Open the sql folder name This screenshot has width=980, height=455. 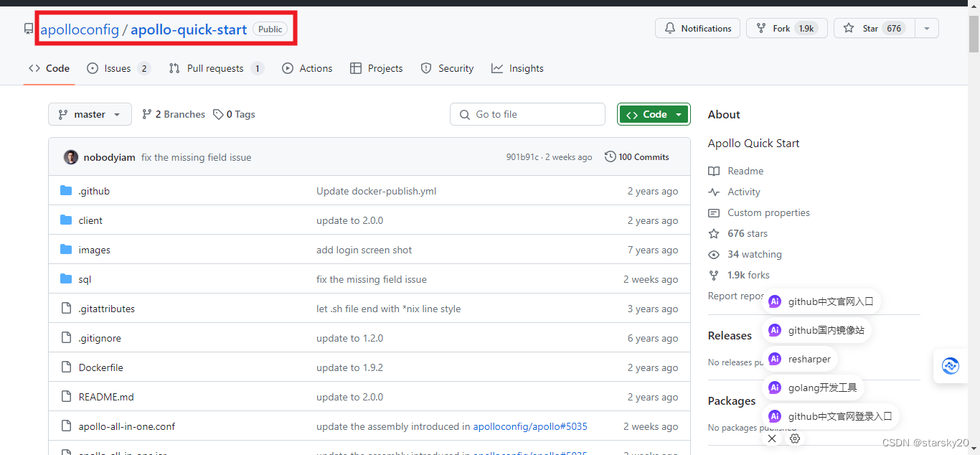[85, 279]
